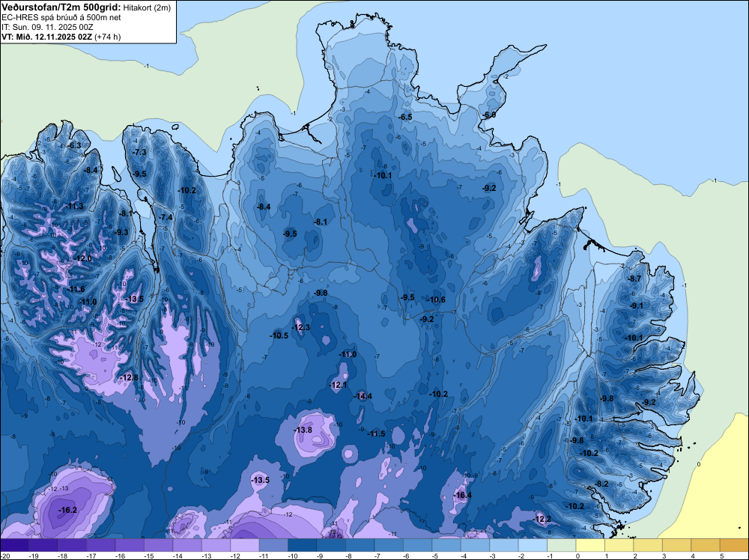749x560 pixels.
Task: Click valid time 'VT: Mið. 12.11.2025 02Z'
Action: 46,37
